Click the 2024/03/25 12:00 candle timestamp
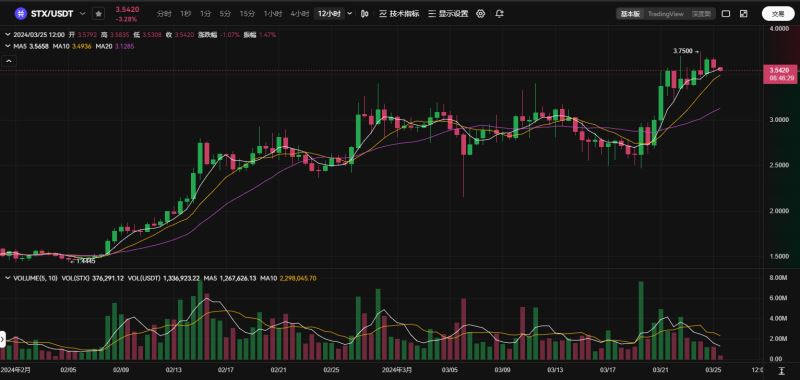Viewport: 800px width, 380px height. coord(40,35)
